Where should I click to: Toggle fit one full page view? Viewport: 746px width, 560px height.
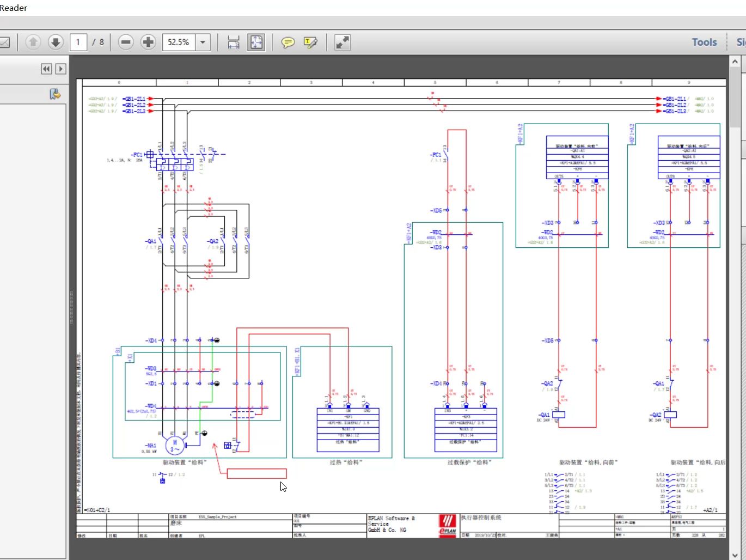256,42
